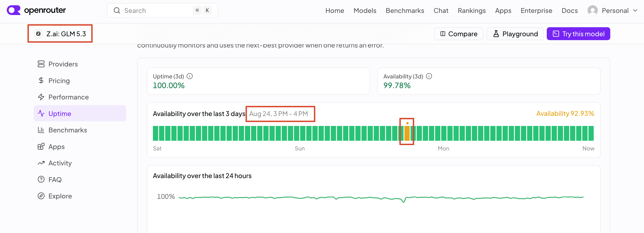
Task: Click the Uptime pulse icon
Action: click(x=41, y=113)
